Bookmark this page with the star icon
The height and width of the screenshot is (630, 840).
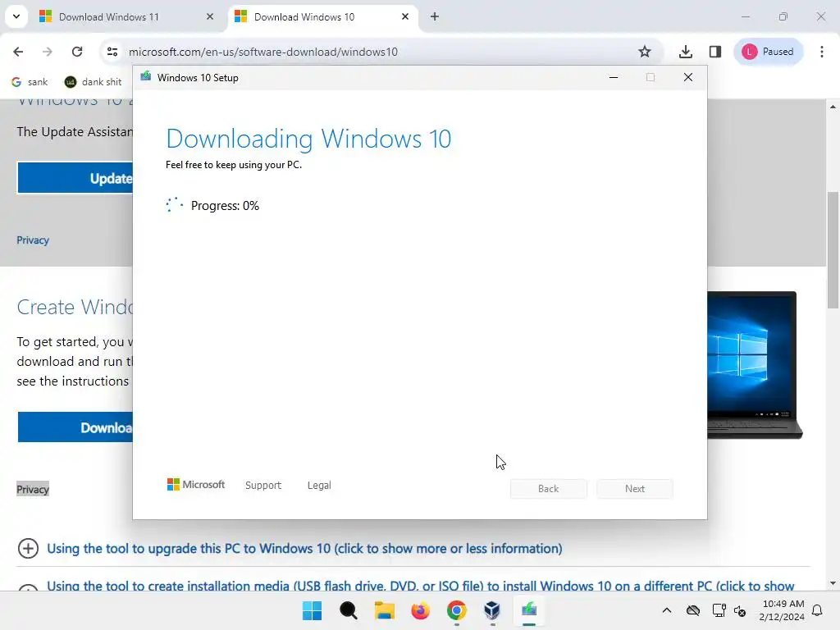click(x=645, y=52)
